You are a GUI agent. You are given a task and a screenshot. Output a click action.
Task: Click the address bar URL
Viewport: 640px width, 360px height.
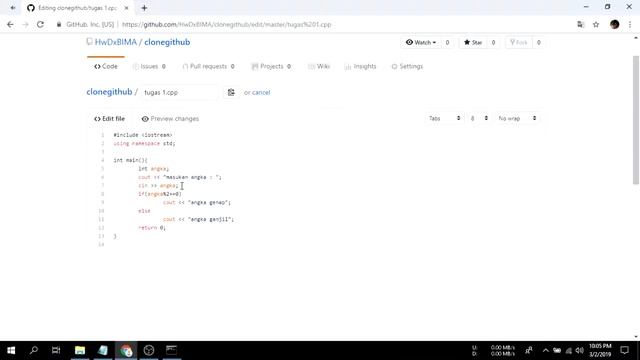click(x=227, y=24)
